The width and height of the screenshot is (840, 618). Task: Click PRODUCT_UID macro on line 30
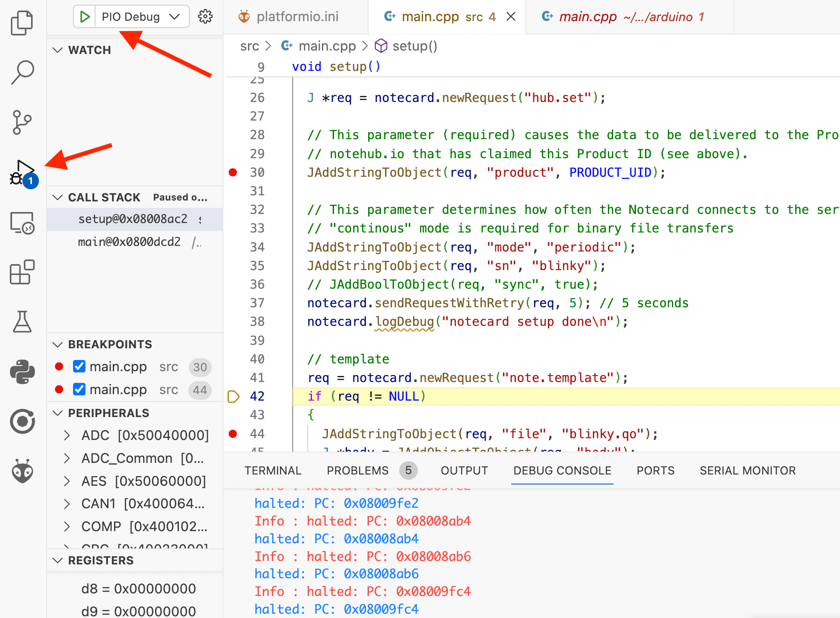coord(610,172)
